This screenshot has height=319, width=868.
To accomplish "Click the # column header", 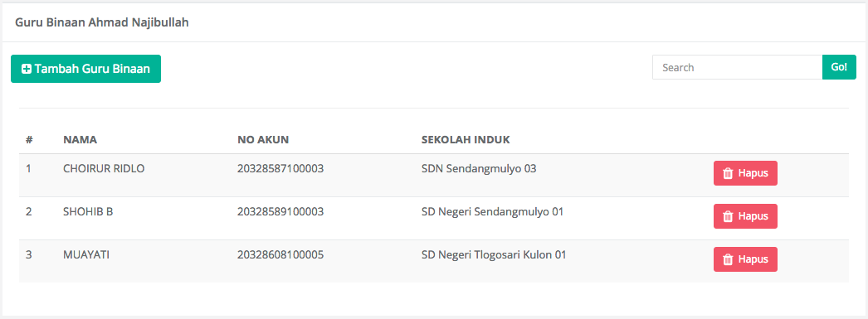I will pyautogui.click(x=29, y=140).
